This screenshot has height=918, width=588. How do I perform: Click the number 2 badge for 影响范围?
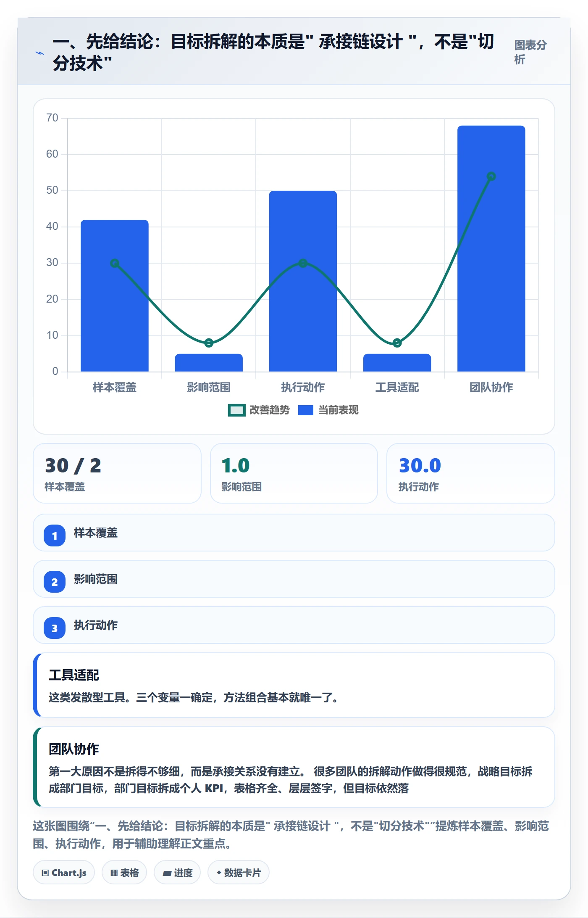55,582
